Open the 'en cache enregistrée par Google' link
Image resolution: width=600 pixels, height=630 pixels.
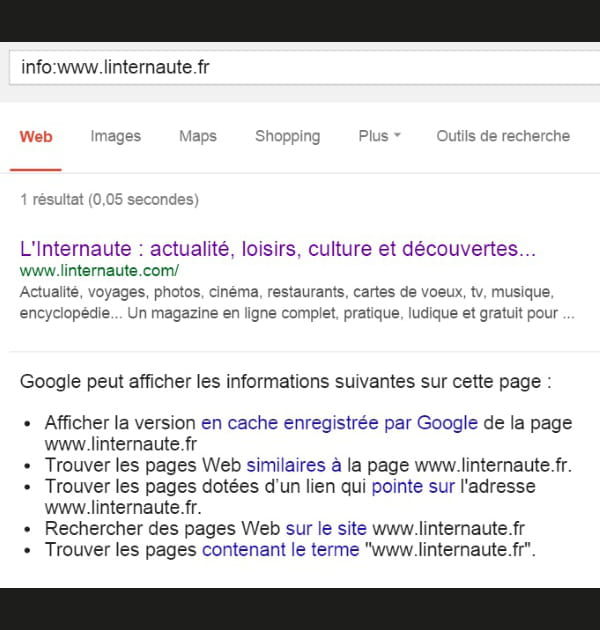point(339,423)
